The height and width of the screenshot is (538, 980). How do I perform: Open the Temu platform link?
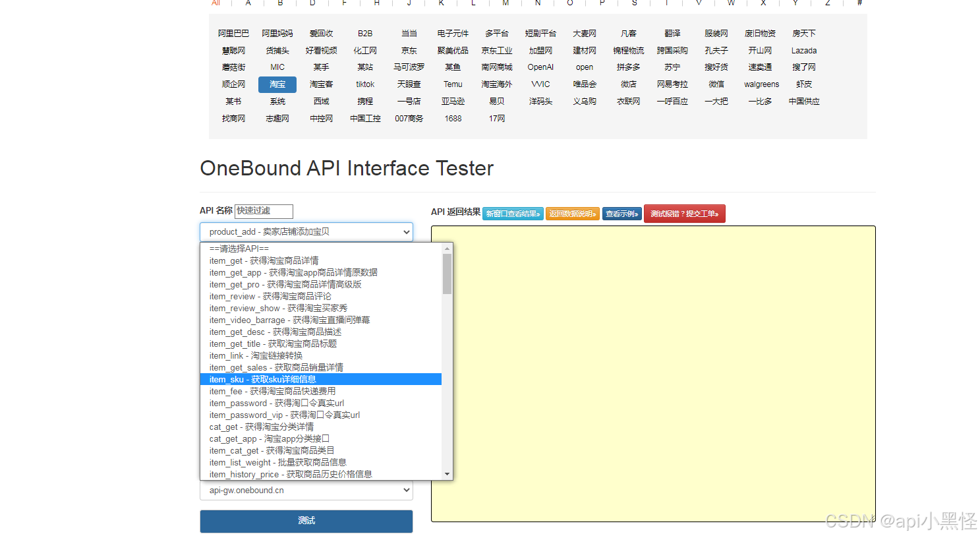point(453,84)
